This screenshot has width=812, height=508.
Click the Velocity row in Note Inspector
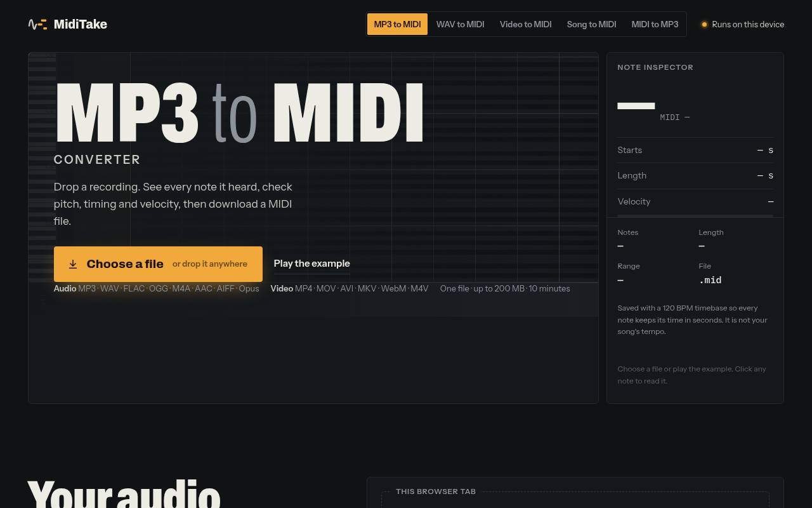click(695, 201)
